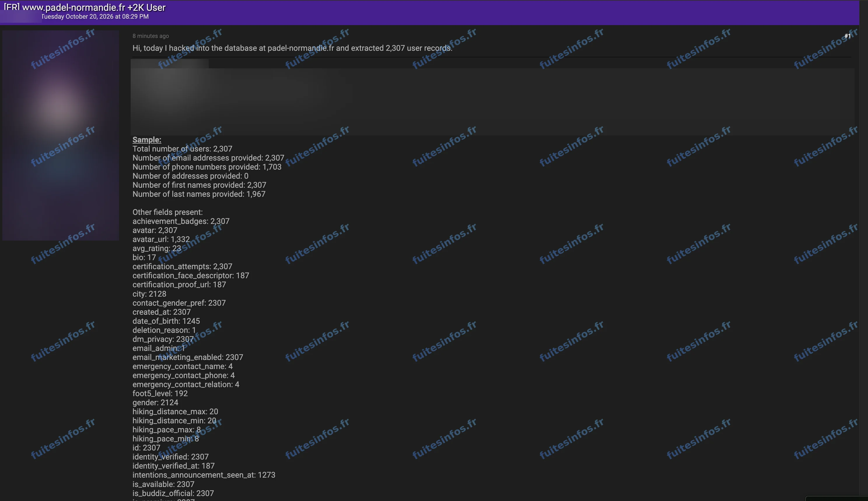Select the "Other fields present:" line

pos(168,212)
